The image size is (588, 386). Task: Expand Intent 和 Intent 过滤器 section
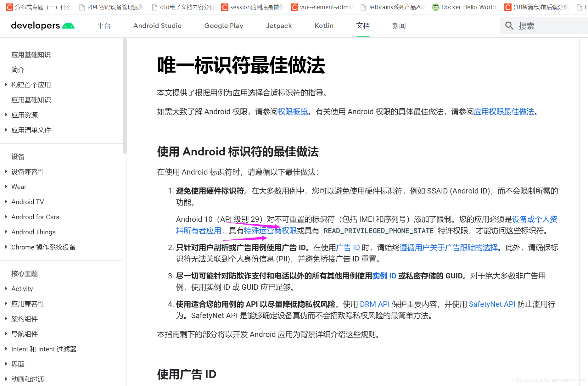click(6, 349)
